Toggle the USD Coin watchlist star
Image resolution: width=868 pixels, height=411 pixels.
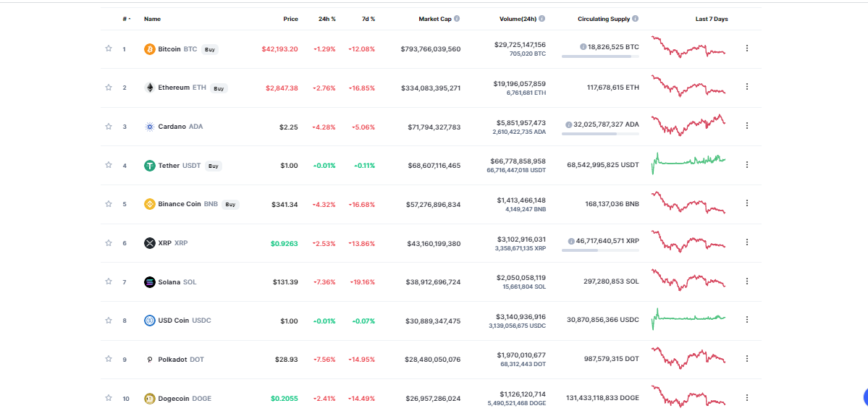point(109,321)
